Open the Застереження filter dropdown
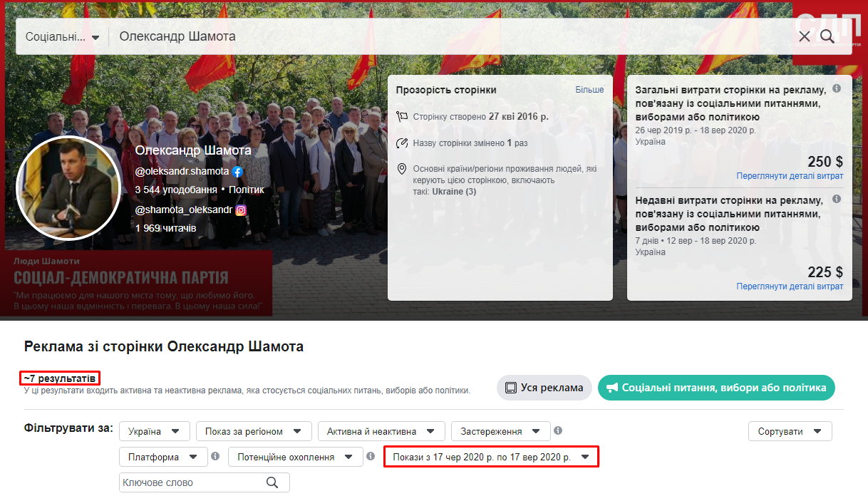 pyautogui.click(x=501, y=431)
